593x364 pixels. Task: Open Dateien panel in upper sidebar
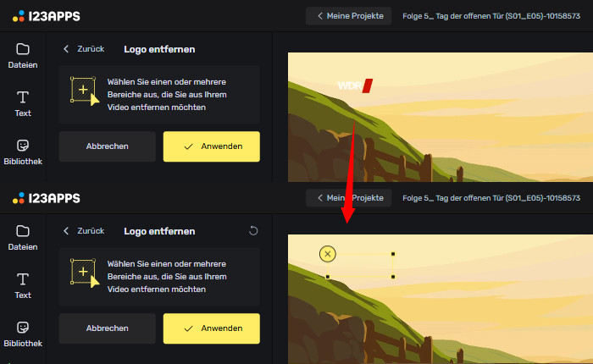coord(23,56)
